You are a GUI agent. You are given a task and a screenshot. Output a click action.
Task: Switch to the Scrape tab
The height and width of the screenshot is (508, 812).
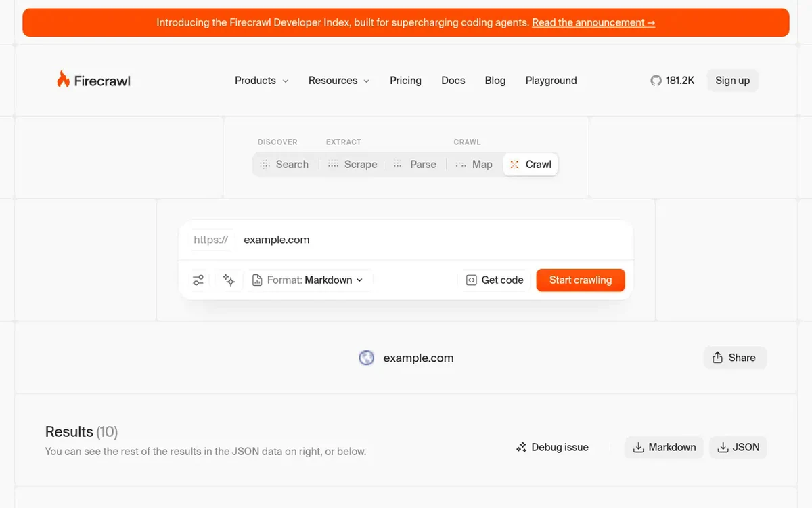353,164
